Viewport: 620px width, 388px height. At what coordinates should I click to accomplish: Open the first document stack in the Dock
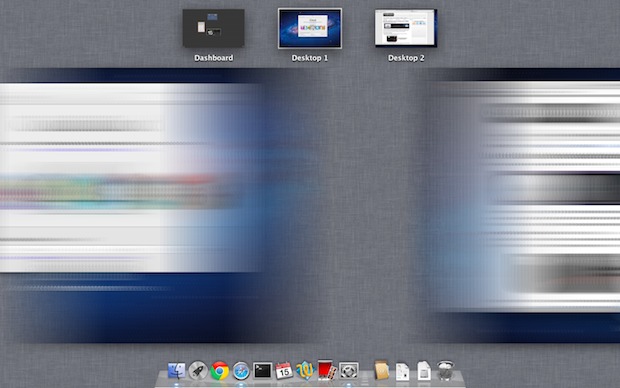(x=403, y=371)
